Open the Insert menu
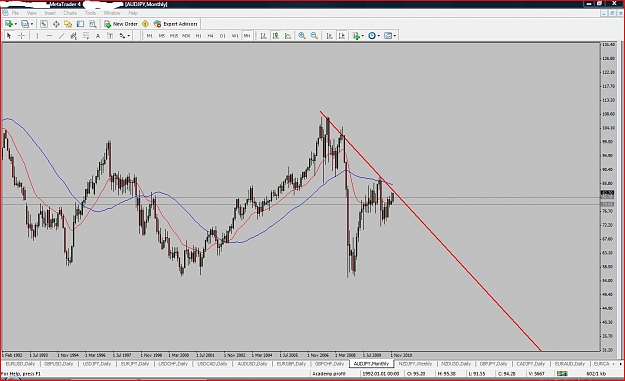The image size is (625, 381). [50, 13]
